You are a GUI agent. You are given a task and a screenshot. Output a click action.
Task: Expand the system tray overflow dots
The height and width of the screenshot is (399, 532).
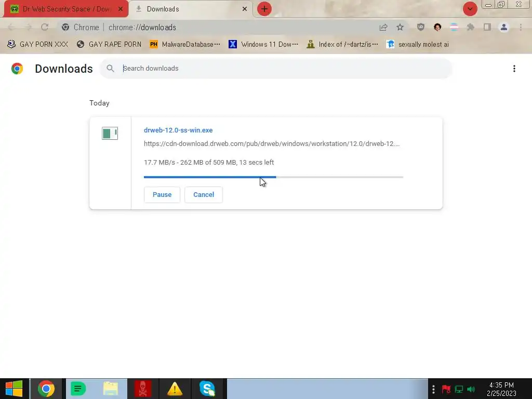(433, 389)
